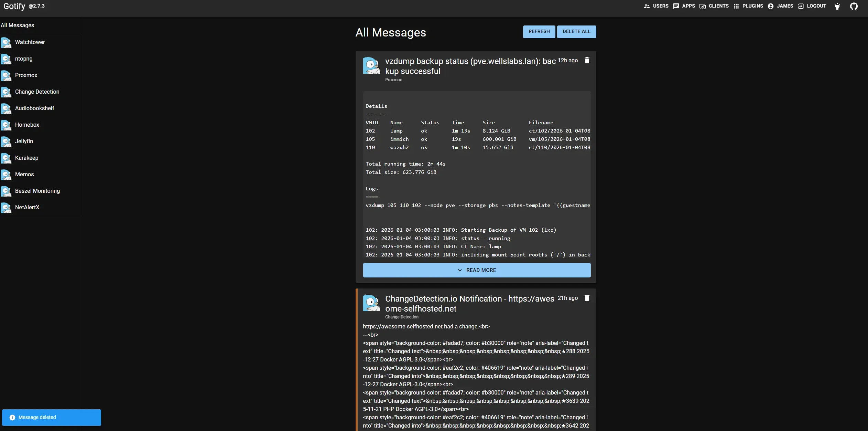Select the Proxmox app
Viewport: 868px width, 431px height.
coord(40,75)
